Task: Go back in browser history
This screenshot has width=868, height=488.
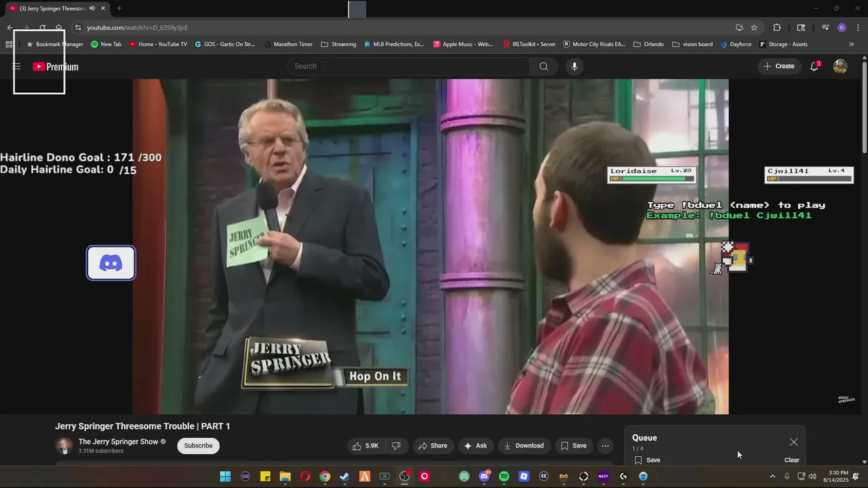Action: [x=9, y=27]
